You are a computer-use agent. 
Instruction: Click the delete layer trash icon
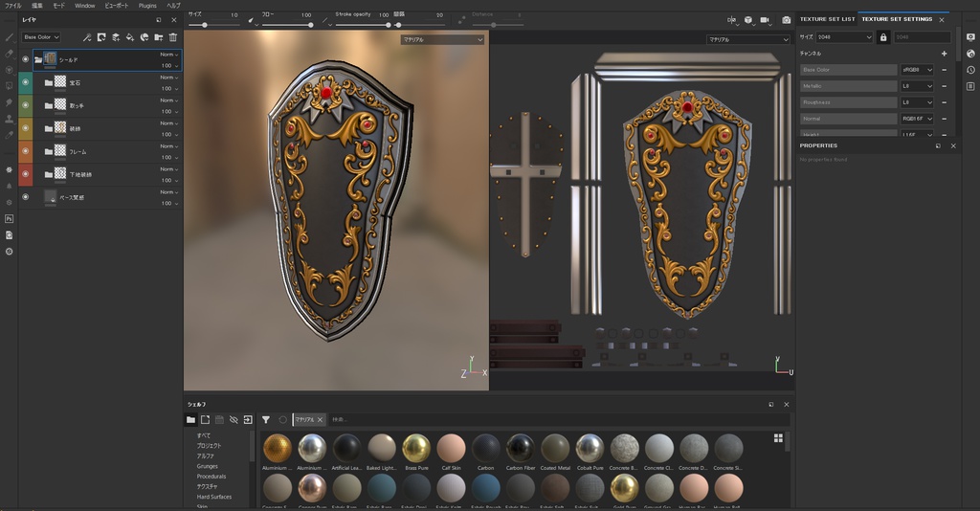(173, 37)
